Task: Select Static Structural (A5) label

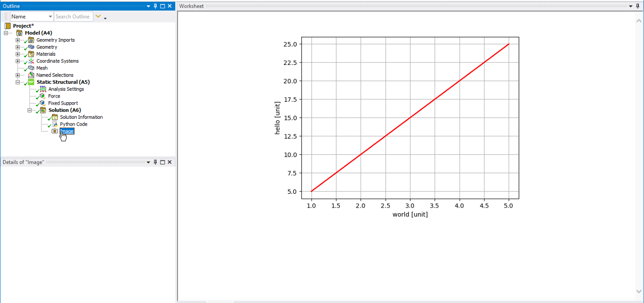Action: [63, 82]
